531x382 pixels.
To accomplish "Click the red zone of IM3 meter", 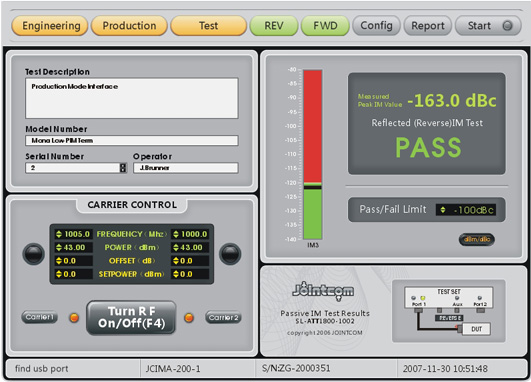I will coord(312,126).
